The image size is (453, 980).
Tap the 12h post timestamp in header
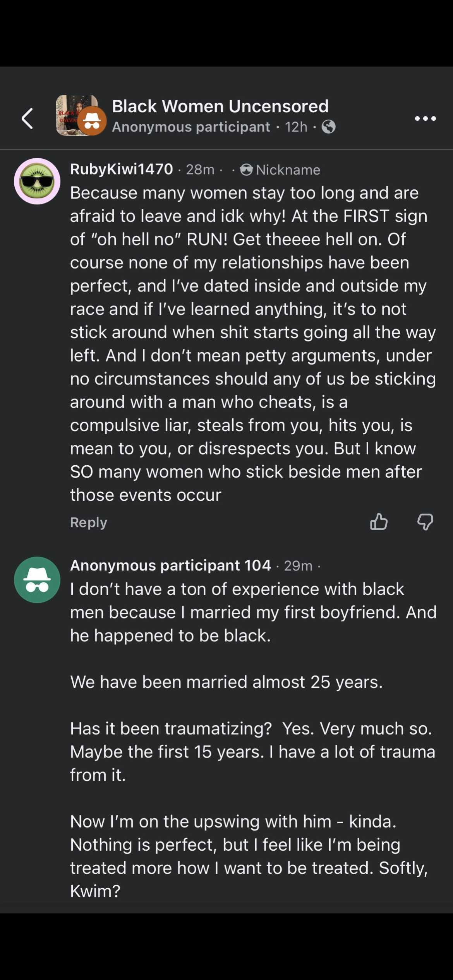pos(296,127)
